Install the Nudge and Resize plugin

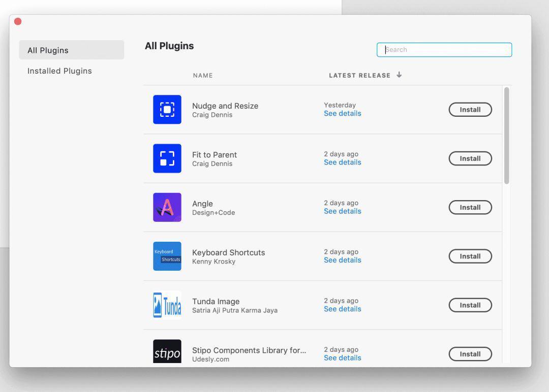coord(470,110)
